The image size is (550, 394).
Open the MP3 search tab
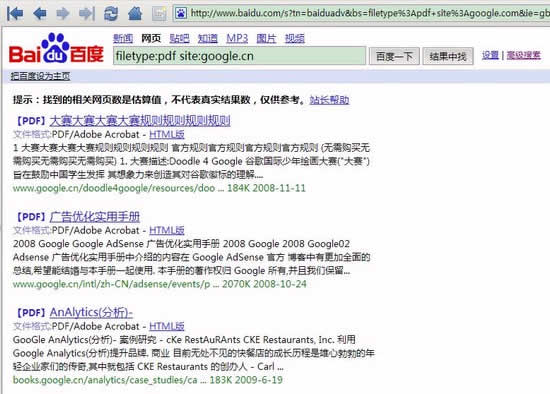point(237,38)
